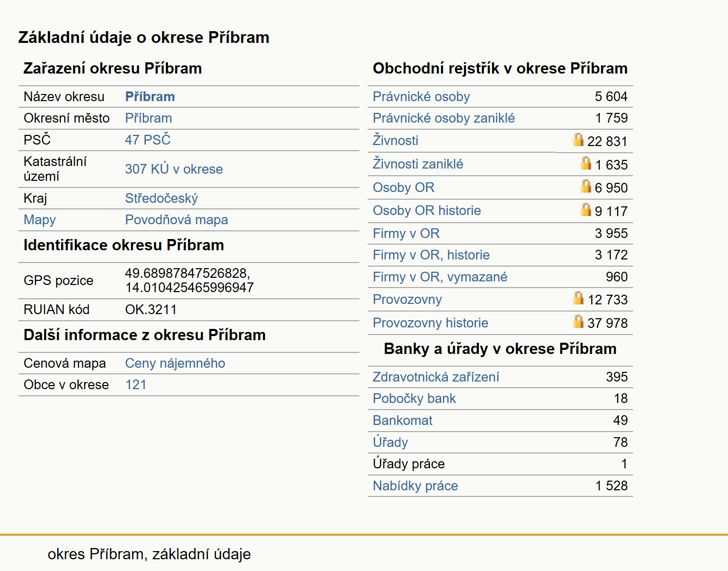Open Povodňová mapa link

click(177, 220)
